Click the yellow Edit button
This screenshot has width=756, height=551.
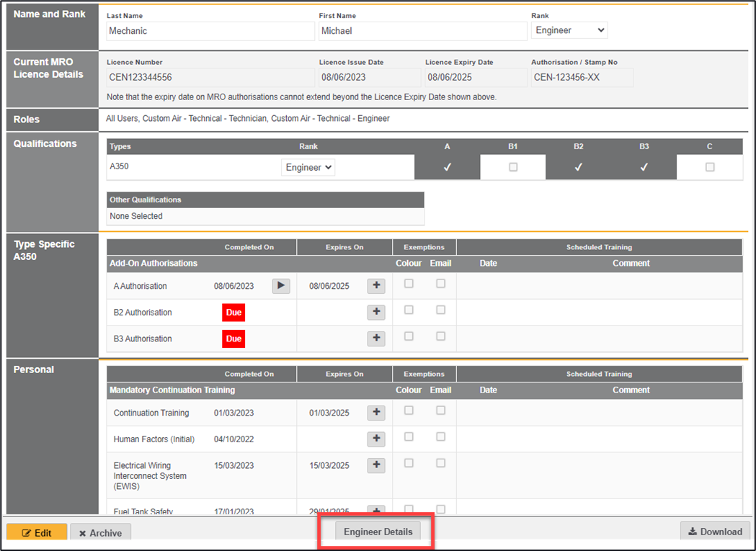[37, 533]
